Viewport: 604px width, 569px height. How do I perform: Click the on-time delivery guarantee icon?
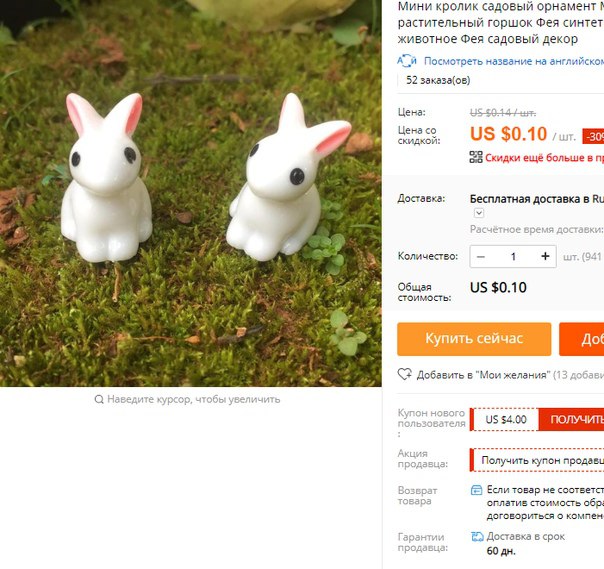(x=477, y=536)
